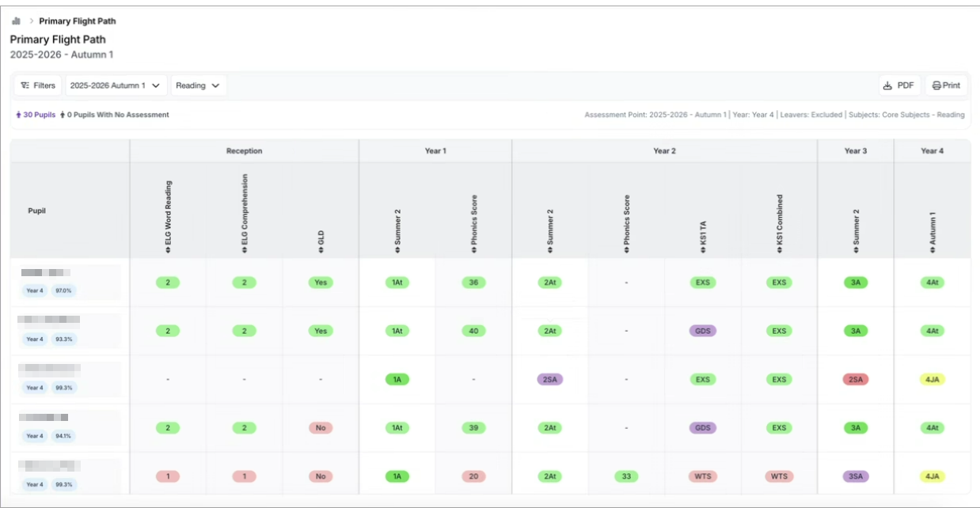Viewport: 980px width, 508px height.
Task: Open the Filters panel
Action: pos(38,85)
